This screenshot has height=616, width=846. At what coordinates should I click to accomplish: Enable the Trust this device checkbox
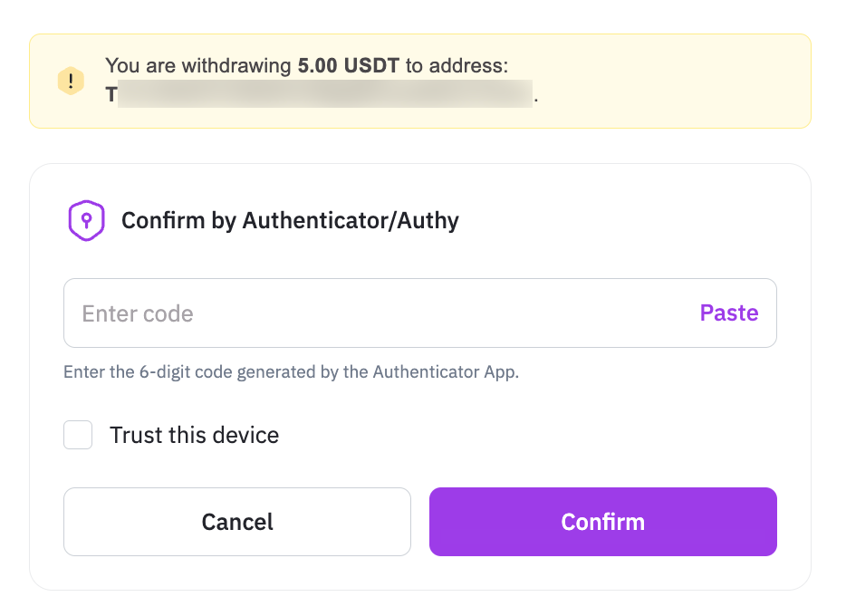click(x=78, y=435)
